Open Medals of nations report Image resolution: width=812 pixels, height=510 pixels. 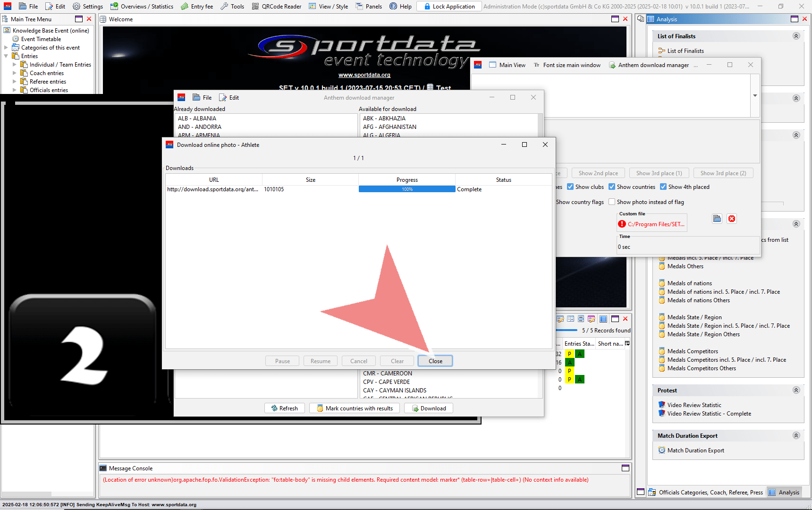(689, 283)
